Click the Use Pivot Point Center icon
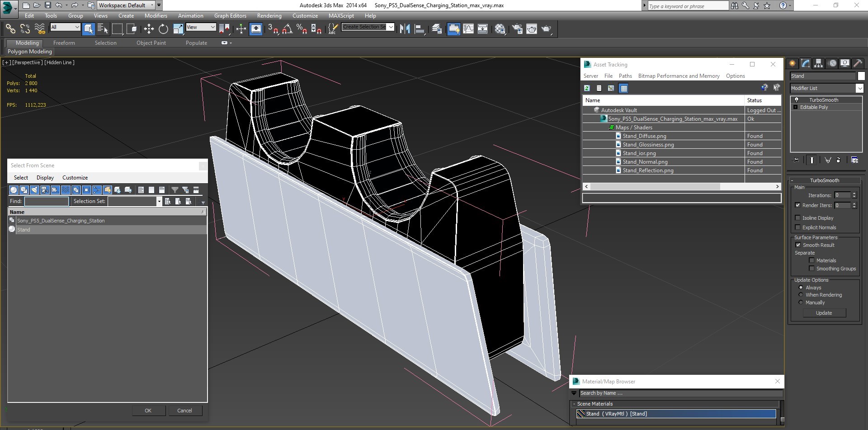Screen dimensions: 868x430 pos(224,29)
